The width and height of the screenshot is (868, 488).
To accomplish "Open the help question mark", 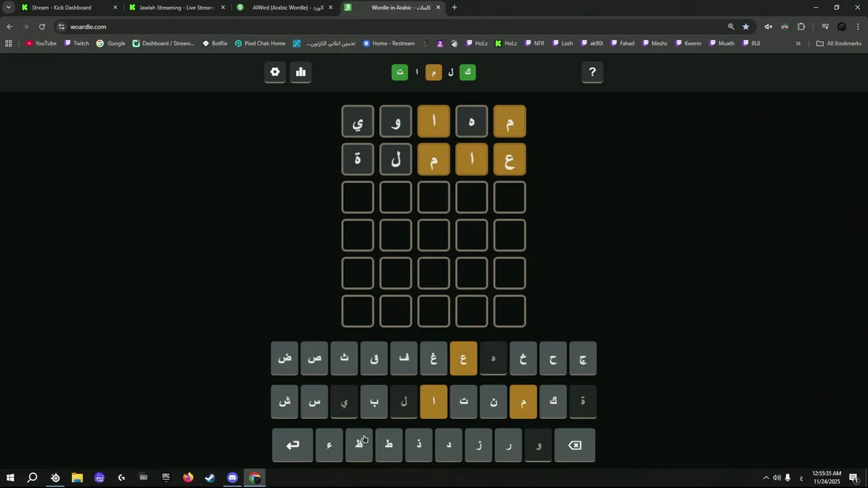I will 592,72.
